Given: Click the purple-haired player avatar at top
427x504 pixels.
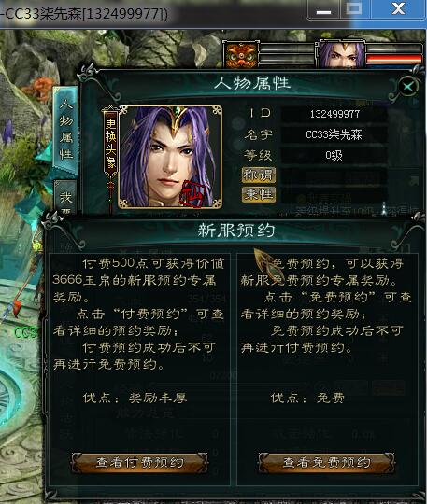Looking at the screenshot, I should pyautogui.click(x=342, y=54).
